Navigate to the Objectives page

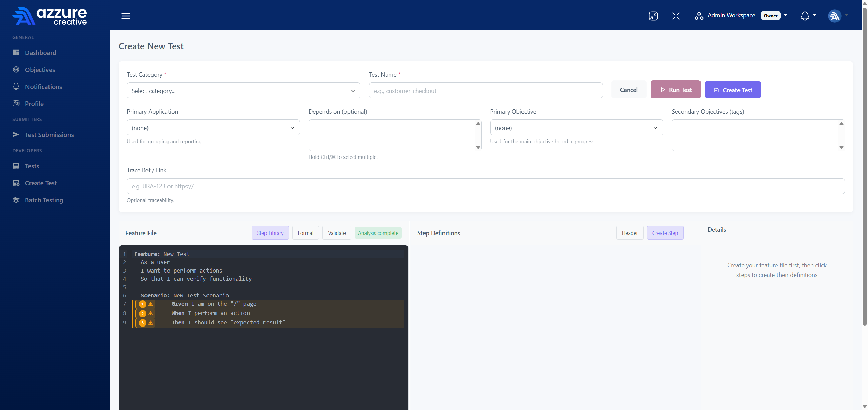tap(40, 70)
